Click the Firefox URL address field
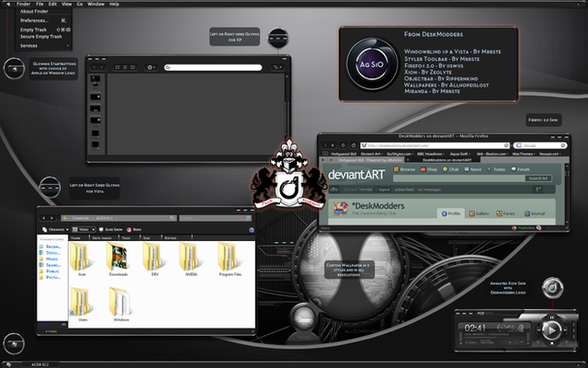This screenshot has height=368, width=588. coord(435,145)
